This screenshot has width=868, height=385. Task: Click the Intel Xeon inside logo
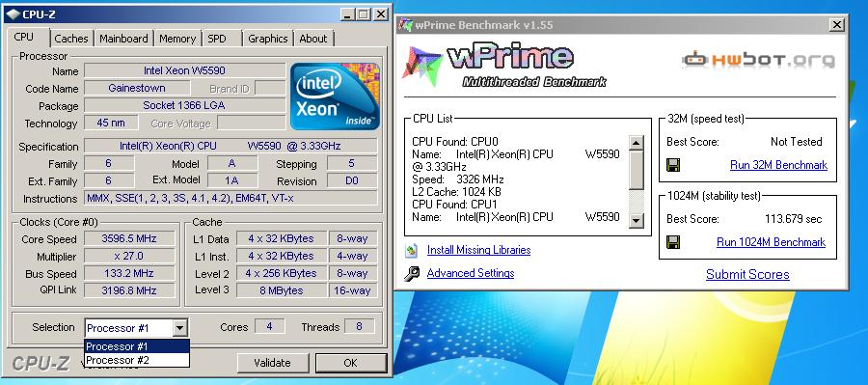click(335, 96)
